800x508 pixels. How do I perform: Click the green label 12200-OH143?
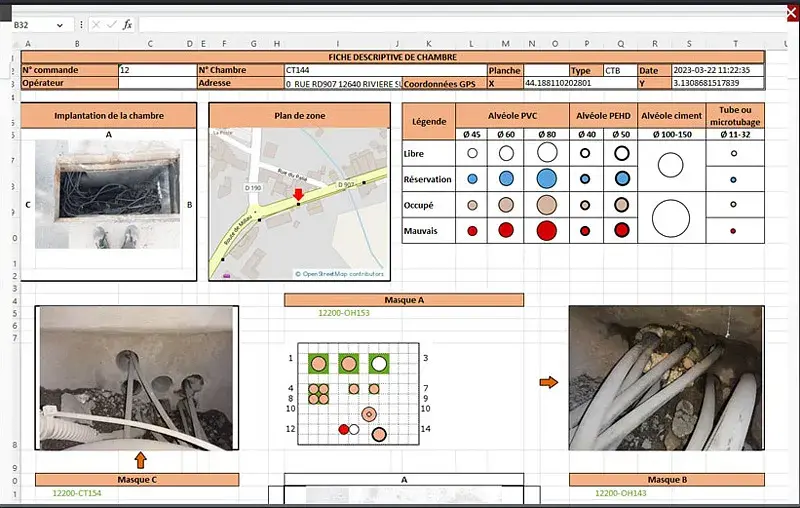tap(620, 493)
